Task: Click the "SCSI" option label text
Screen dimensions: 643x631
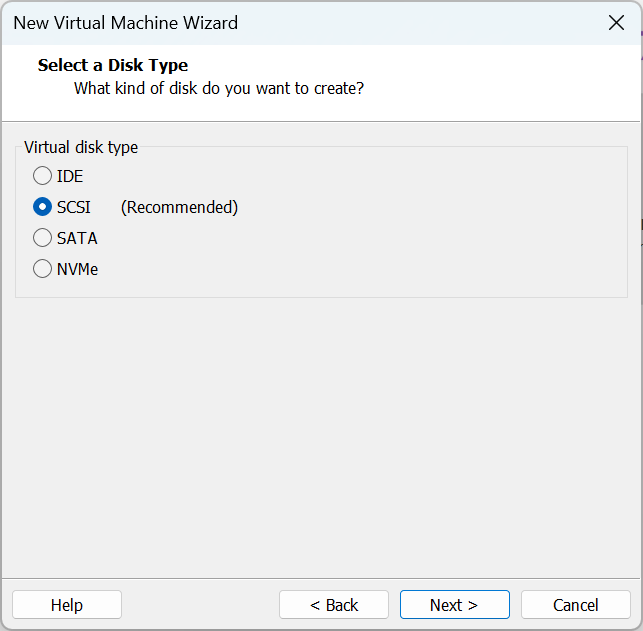Action: coord(74,207)
